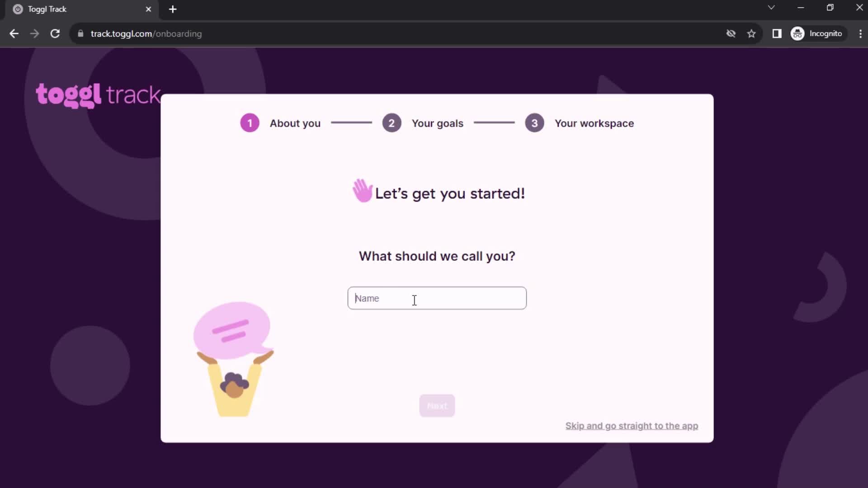Click the mascot character illustration
The width and height of the screenshot is (868, 488).
click(236, 360)
